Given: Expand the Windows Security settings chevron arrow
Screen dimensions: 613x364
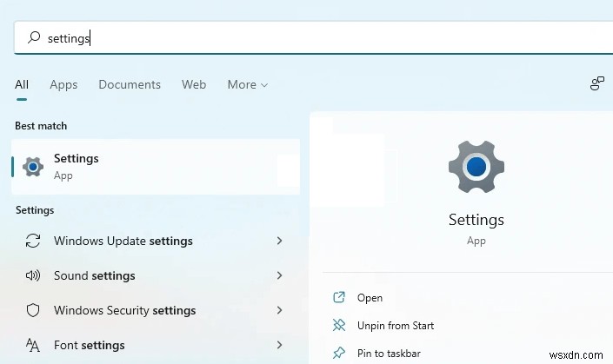Looking at the screenshot, I should tap(279, 310).
